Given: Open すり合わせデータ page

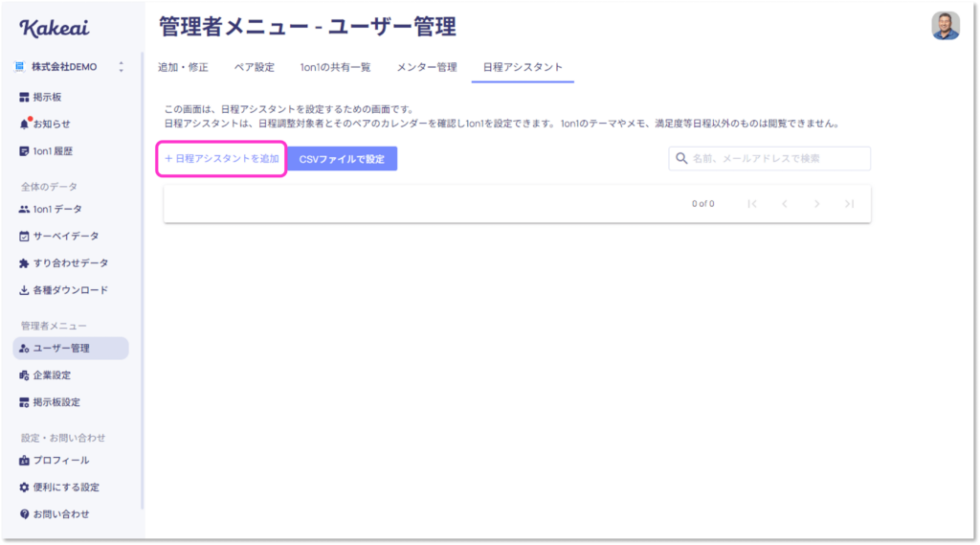Looking at the screenshot, I should pos(70,262).
